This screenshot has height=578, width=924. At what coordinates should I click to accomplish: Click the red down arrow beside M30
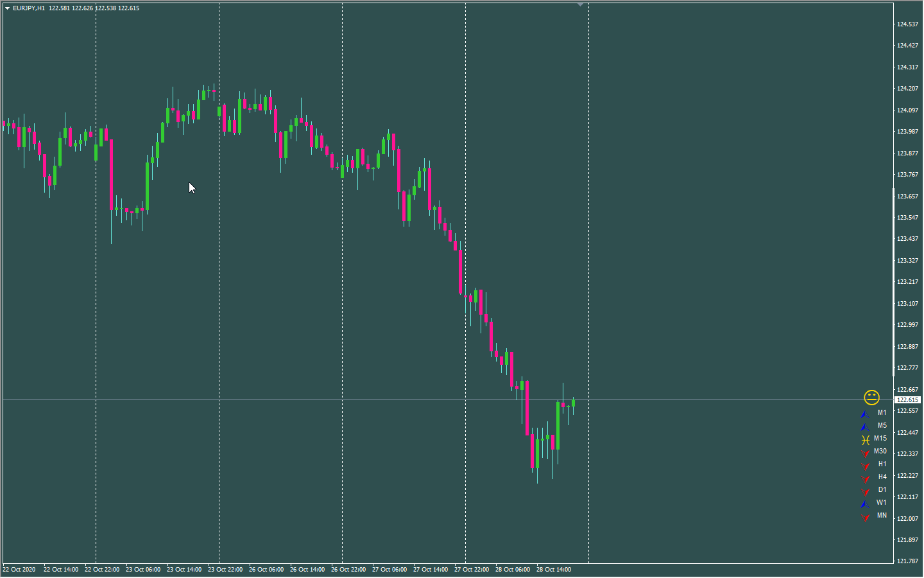click(x=866, y=453)
